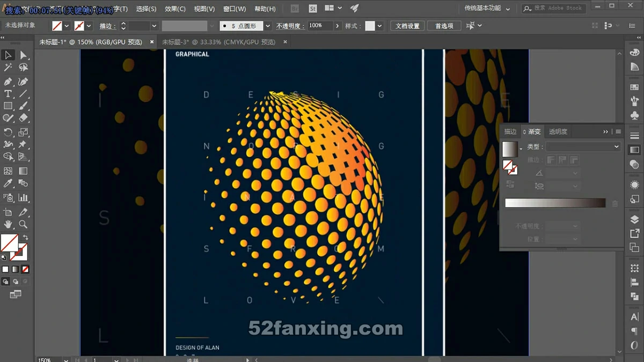The image size is (644, 362).
Task: Click the GPU performance rocket icon
Action: point(354,9)
